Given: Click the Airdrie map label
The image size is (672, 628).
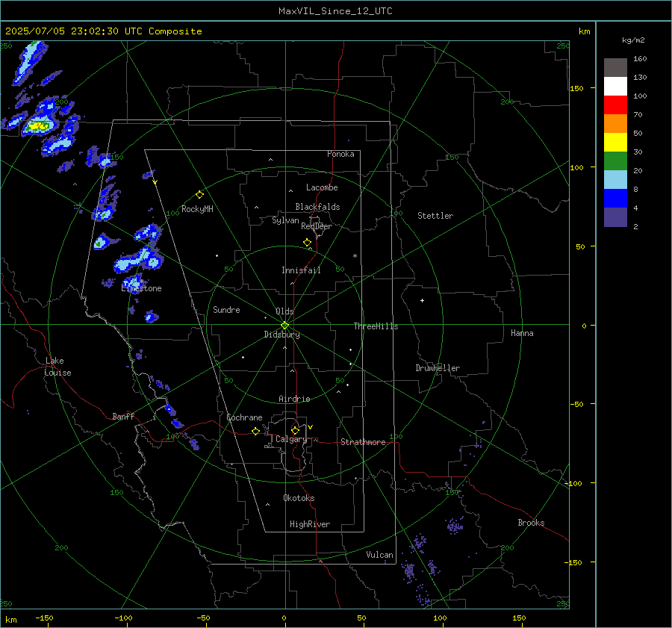Looking at the screenshot, I should click(x=294, y=399).
